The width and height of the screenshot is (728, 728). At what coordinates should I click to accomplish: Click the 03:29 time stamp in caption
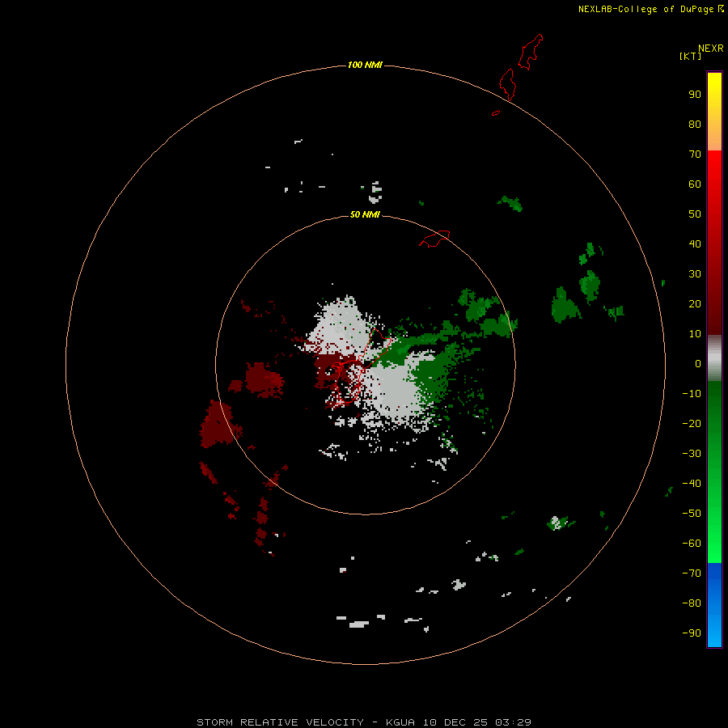(513, 722)
